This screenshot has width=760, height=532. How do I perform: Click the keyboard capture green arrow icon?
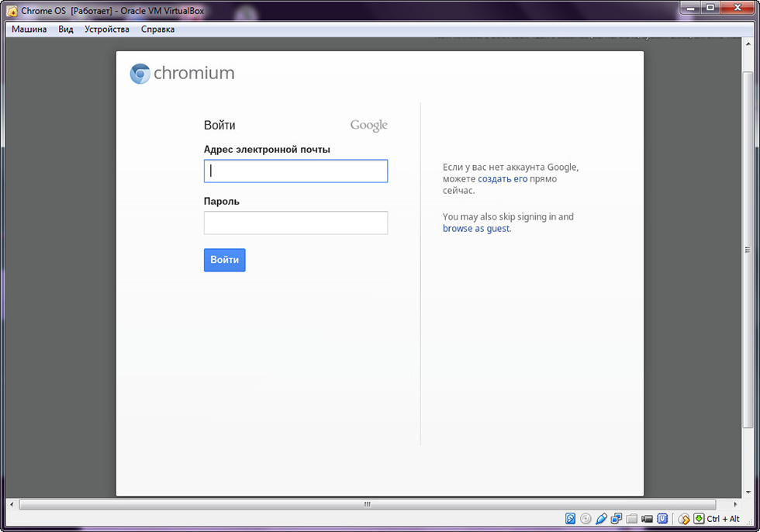coord(699,519)
